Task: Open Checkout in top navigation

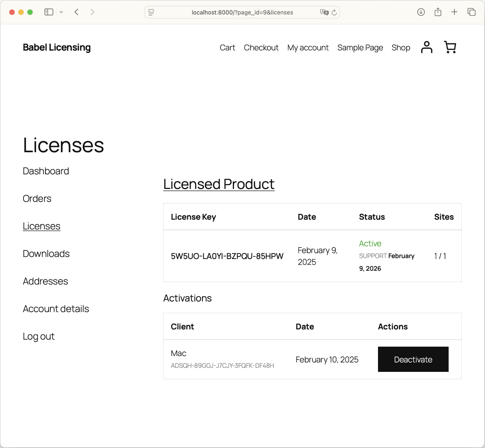Action: pyautogui.click(x=261, y=48)
